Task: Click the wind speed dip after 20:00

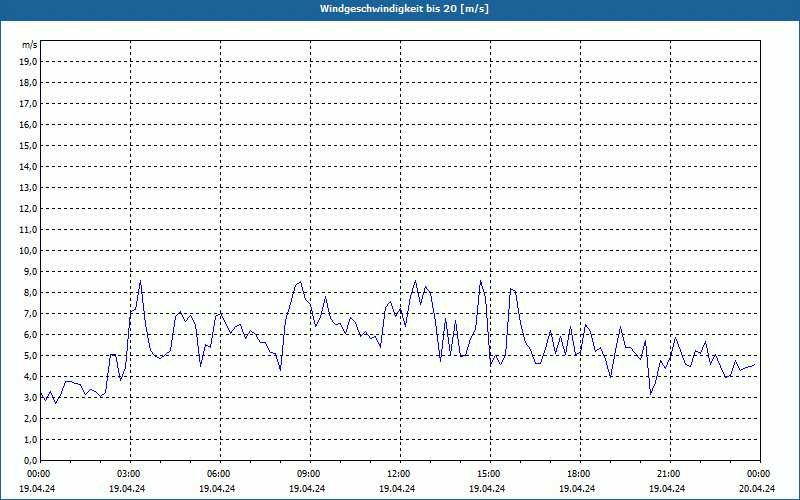Action: [x=651, y=394]
